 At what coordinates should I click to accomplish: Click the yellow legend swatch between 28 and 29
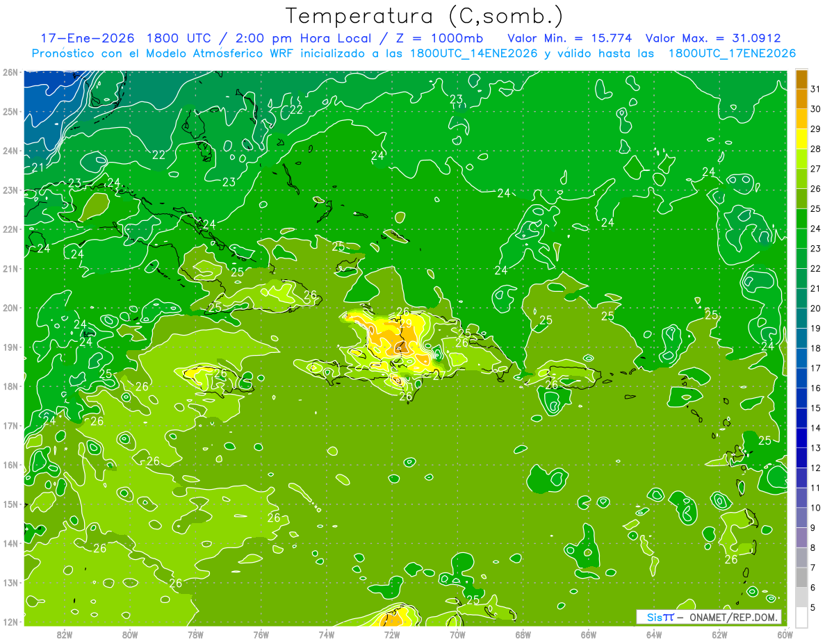(x=801, y=139)
